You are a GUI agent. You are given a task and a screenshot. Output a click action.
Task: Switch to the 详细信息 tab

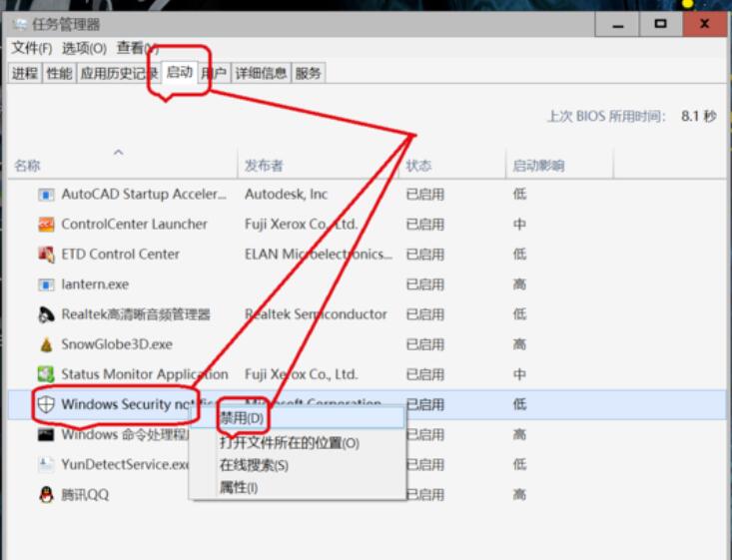[x=261, y=73]
